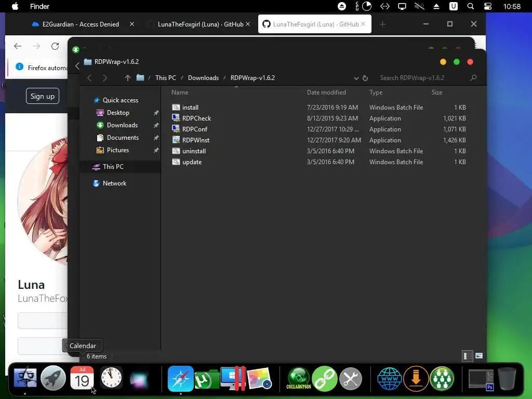Image resolution: width=532 pixels, height=399 pixels.
Task: Open the Clock app in dock
Action: 111,378
